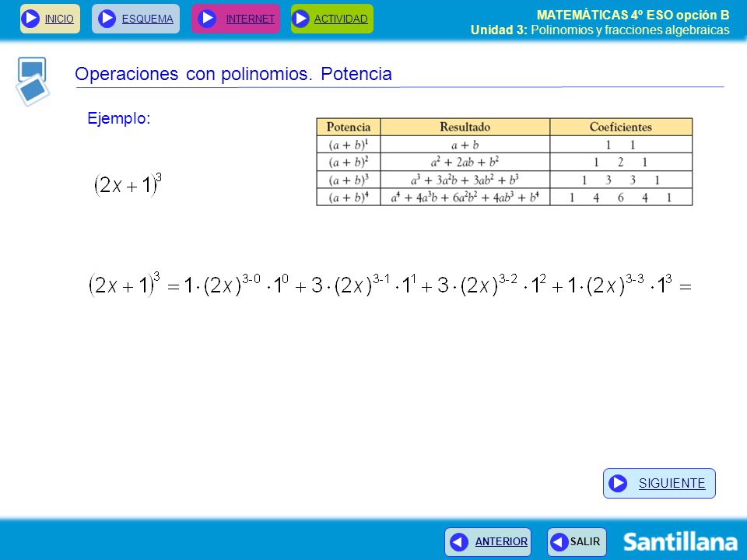This screenshot has height=560, width=747.
Task: Go back via the ANTERIOR link
Action: (x=501, y=542)
